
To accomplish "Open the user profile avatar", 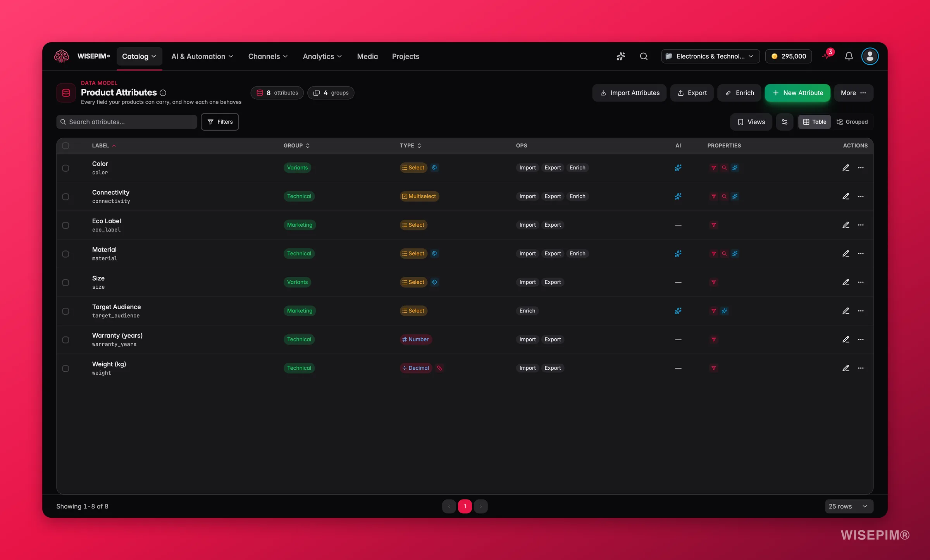I will pyautogui.click(x=870, y=56).
